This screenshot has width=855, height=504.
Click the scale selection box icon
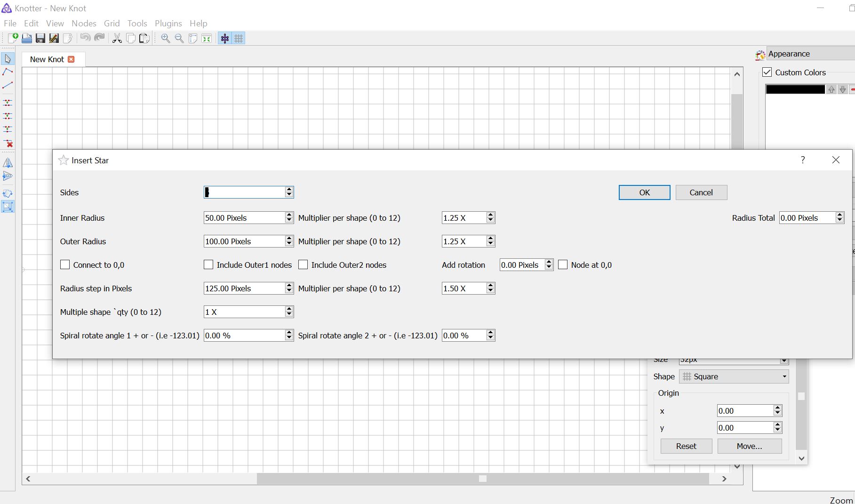click(8, 207)
